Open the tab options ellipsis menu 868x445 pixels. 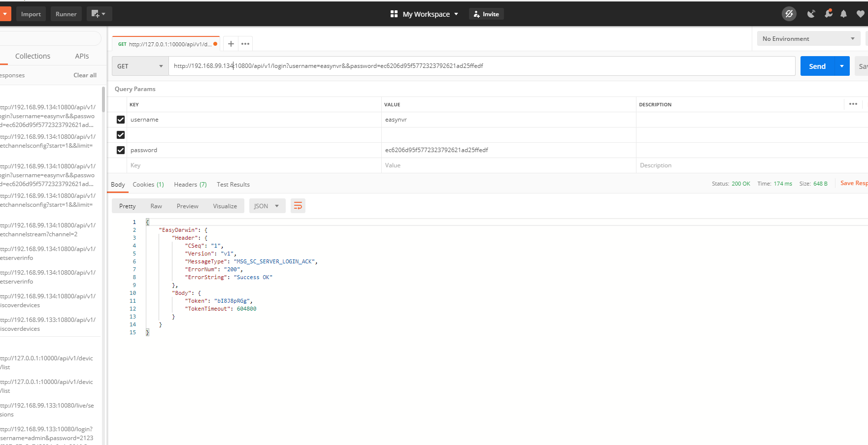pos(245,44)
